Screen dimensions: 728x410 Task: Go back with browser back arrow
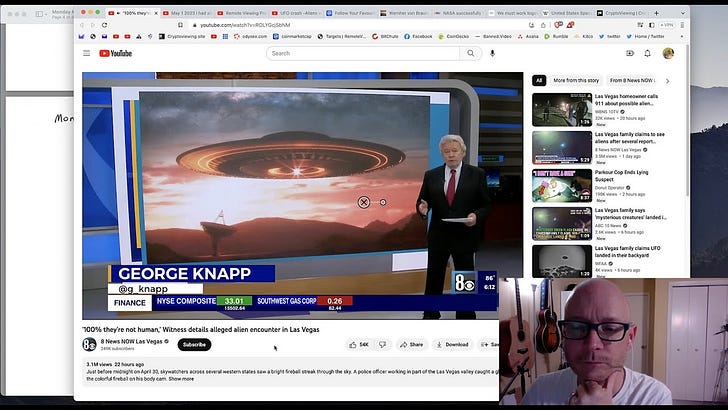pos(82,25)
